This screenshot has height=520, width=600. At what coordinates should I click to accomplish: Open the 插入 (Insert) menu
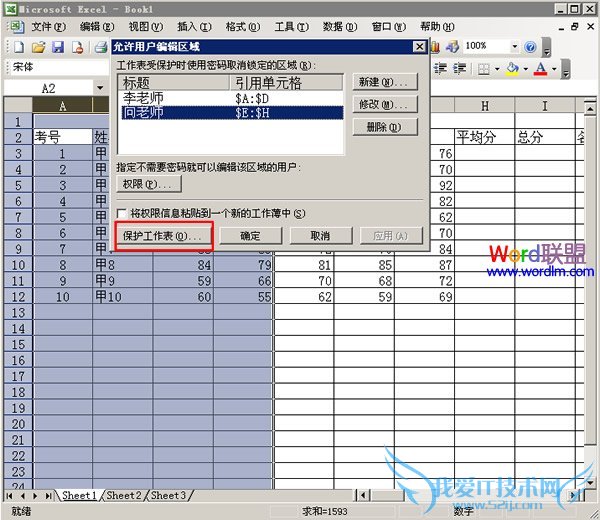click(x=194, y=27)
